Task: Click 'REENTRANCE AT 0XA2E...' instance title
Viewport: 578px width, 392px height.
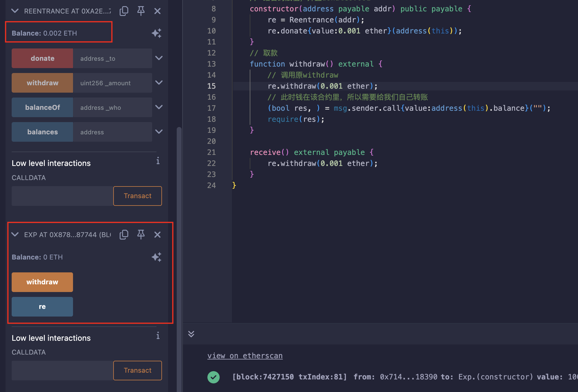Action: (x=67, y=11)
